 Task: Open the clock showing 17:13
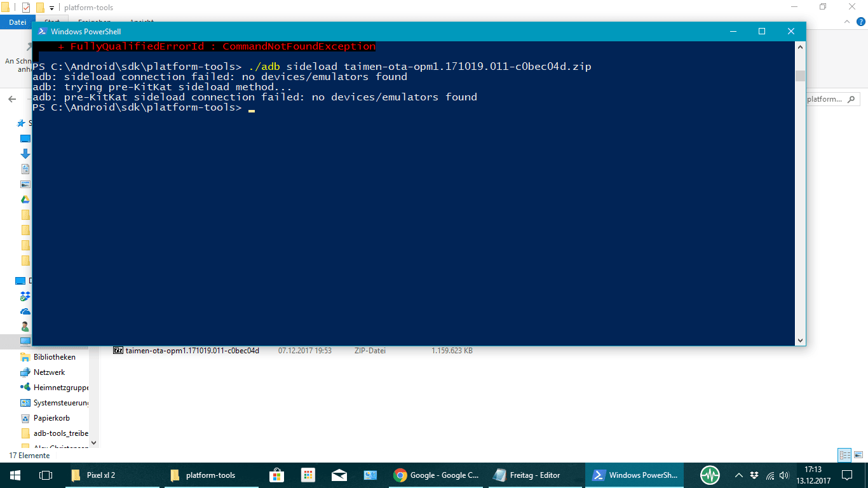[813, 475]
